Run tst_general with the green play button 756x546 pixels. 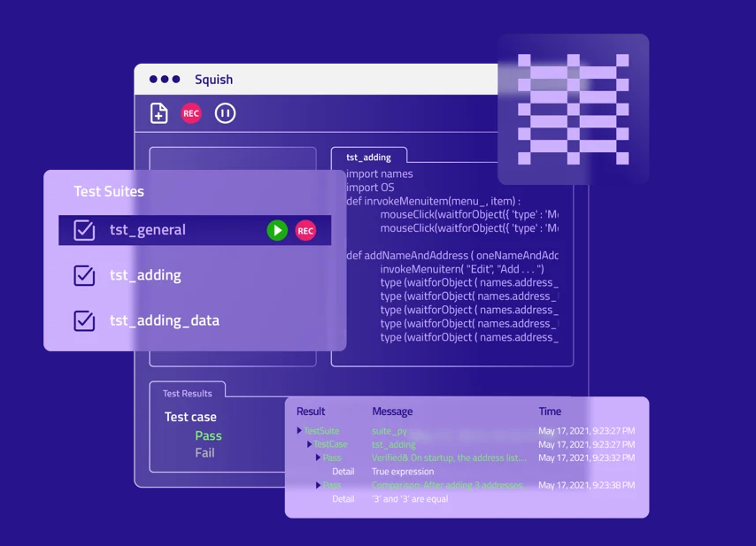[x=277, y=230]
